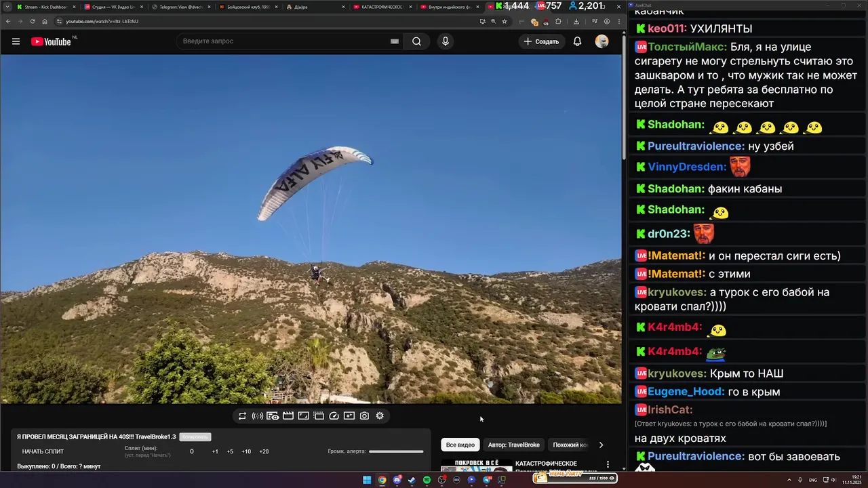The height and width of the screenshot is (488, 868).
Task: Open the on-screen keyboard in search box
Action: tap(394, 41)
